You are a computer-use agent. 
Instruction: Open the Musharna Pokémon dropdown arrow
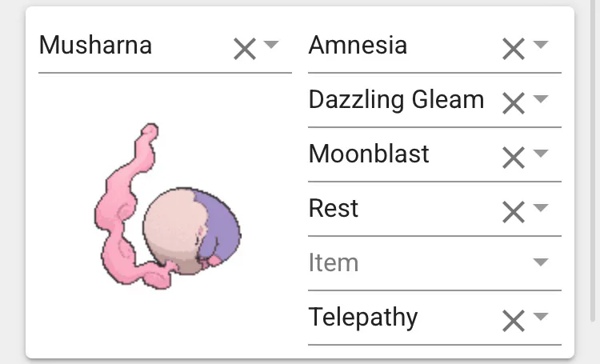pyautogui.click(x=270, y=45)
